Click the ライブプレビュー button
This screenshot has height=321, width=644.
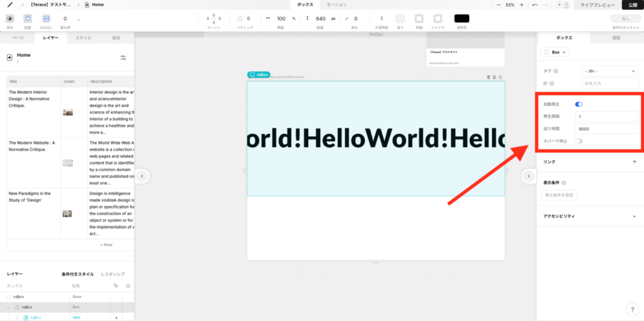[598, 5]
